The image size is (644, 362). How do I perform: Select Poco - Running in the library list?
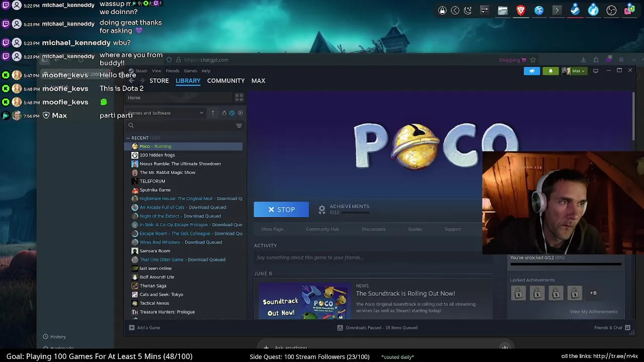184,146
